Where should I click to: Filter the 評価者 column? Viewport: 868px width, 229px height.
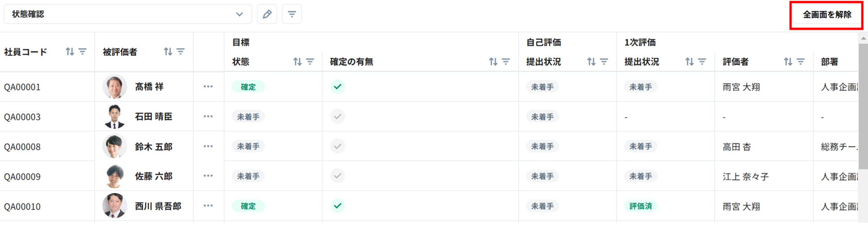click(x=801, y=62)
